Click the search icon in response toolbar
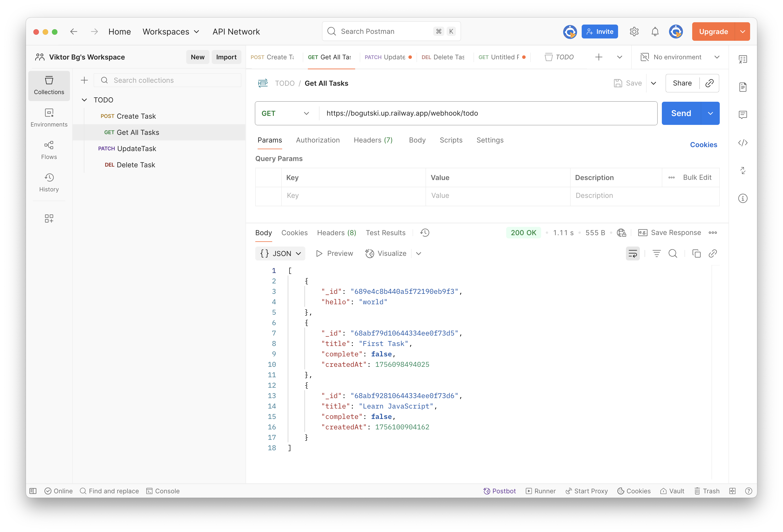Image resolution: width=783 pixels, height=532 pixels. click(672, 253)
